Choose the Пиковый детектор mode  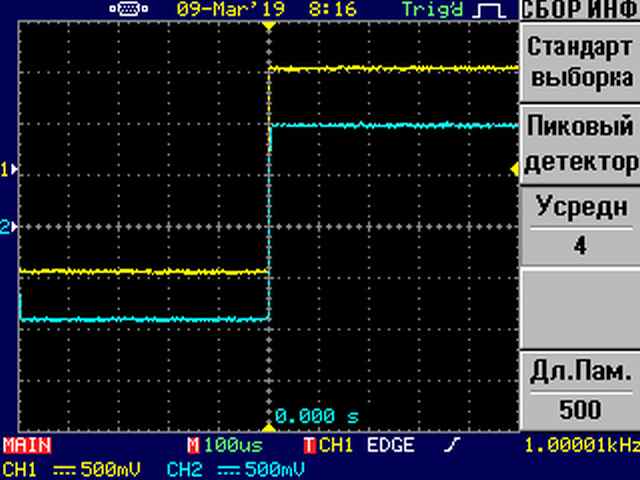(580, 144)
